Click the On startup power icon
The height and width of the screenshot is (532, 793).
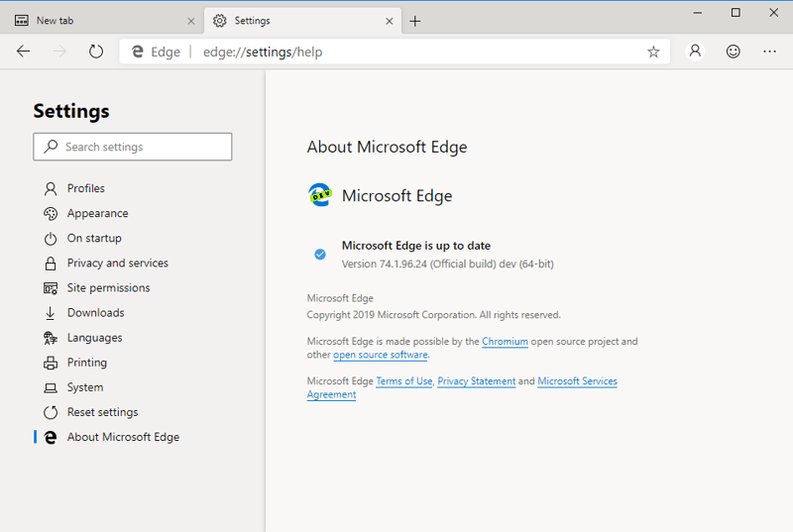51,239
